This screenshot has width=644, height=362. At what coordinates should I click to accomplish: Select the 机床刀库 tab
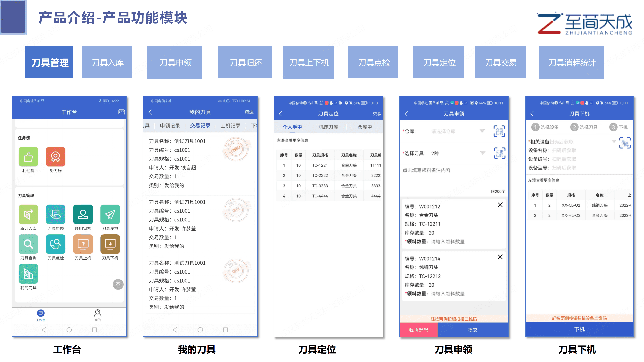pos(328,127)
